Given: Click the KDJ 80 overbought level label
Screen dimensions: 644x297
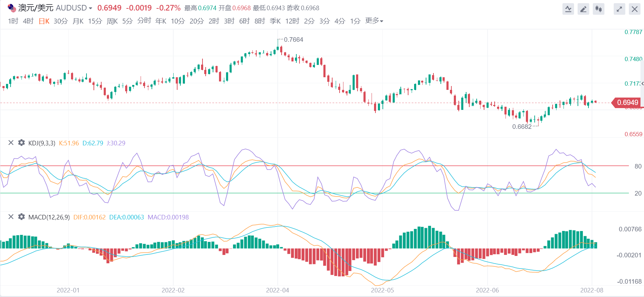Looking at the screenshot, I should (638, 166).
